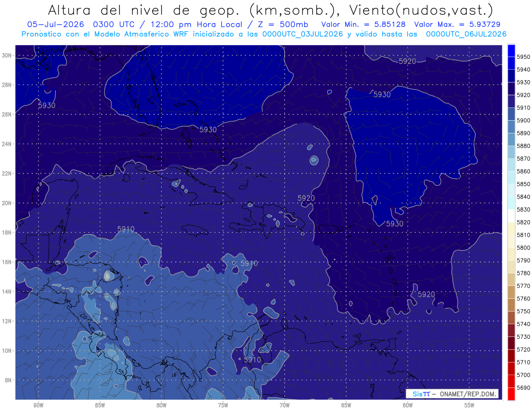Screen dimensions: 532x411
Task: Click the 5700 label on the color scale
Action: 524,375
